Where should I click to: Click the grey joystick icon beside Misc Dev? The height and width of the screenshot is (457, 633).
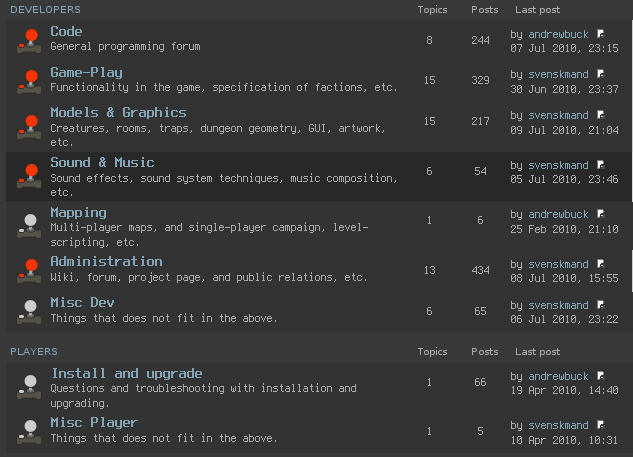29,311
